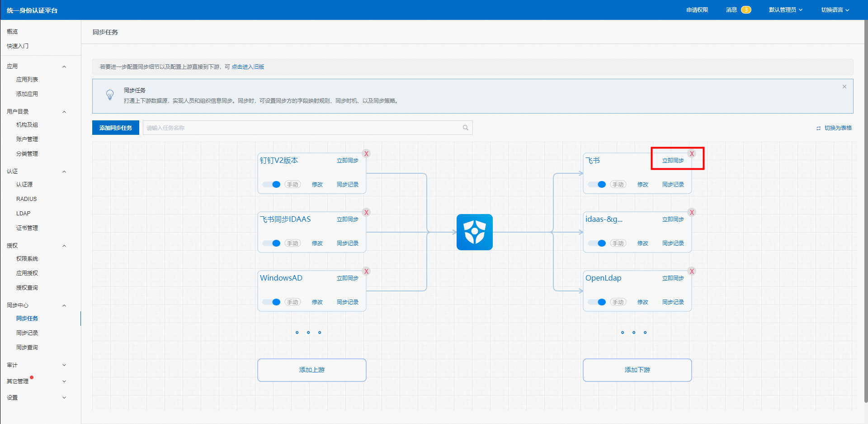Toggle the OpenLdap sync switch
The width and height of the screenshot is (868, 424).
[598, 302]
